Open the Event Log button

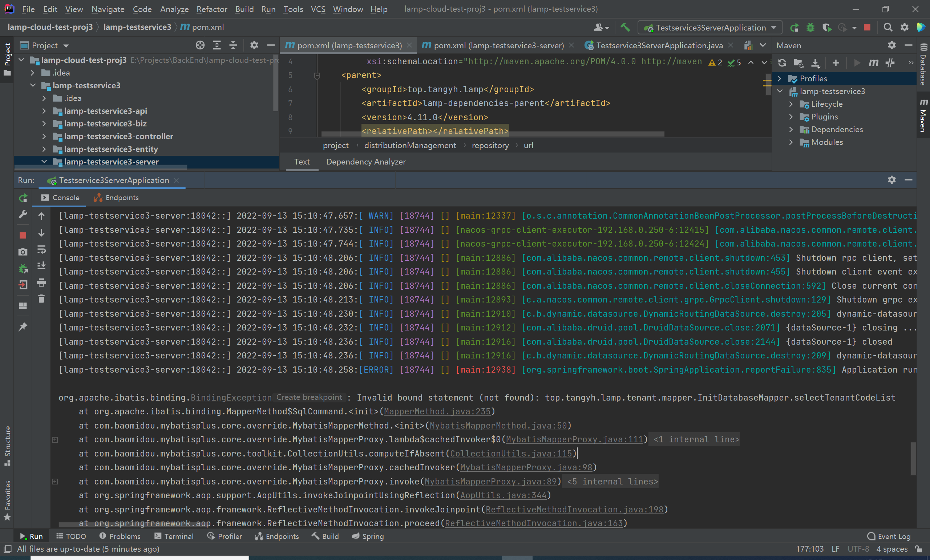click(889, 536)
